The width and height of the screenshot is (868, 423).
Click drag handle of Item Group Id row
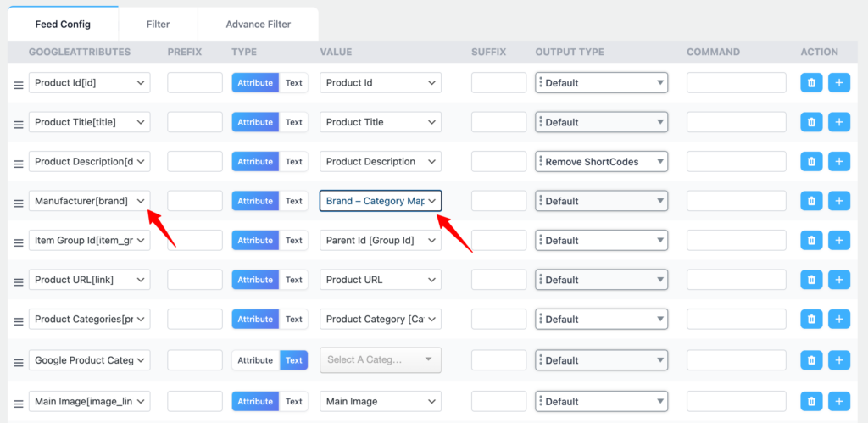coord(18,242)
